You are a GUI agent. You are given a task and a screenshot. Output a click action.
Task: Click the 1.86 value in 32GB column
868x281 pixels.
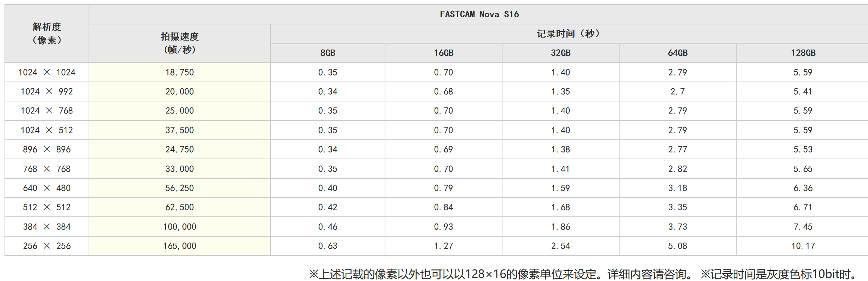click(561, 227)
